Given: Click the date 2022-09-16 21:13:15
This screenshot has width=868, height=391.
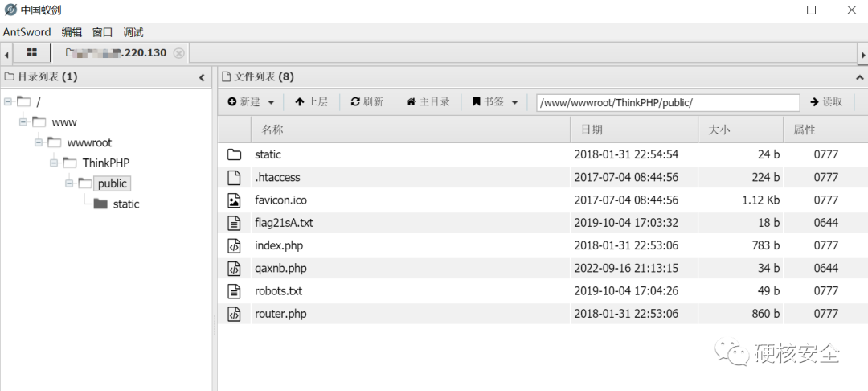Looking at the screenshot, I should [x=626, y=269].
